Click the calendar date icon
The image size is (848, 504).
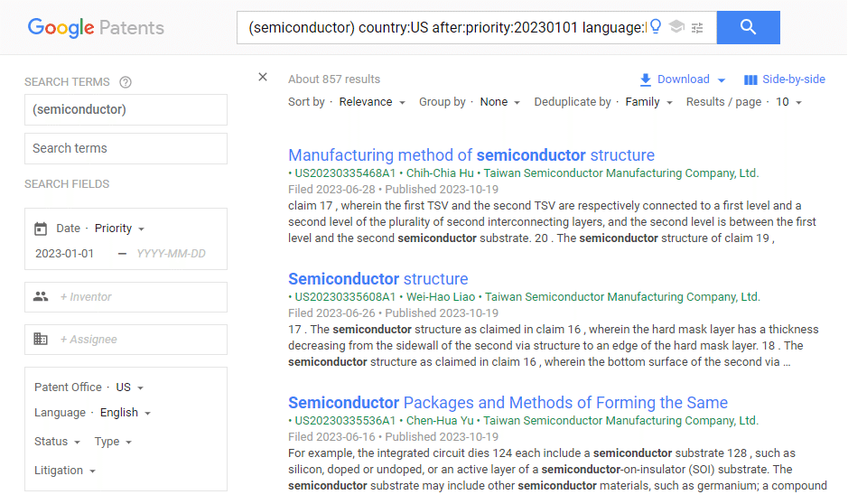41,229
